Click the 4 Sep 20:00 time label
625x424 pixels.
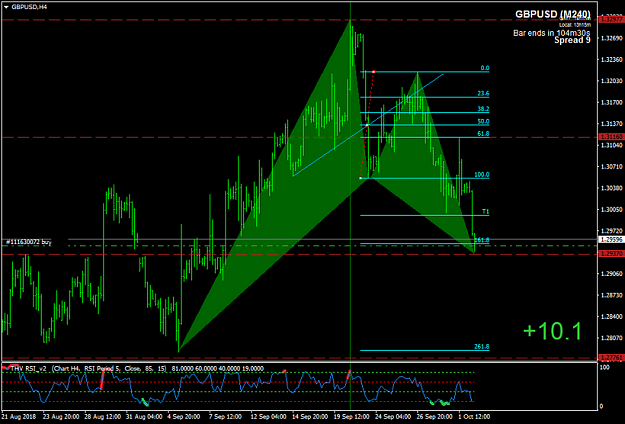tap(184, 417)
